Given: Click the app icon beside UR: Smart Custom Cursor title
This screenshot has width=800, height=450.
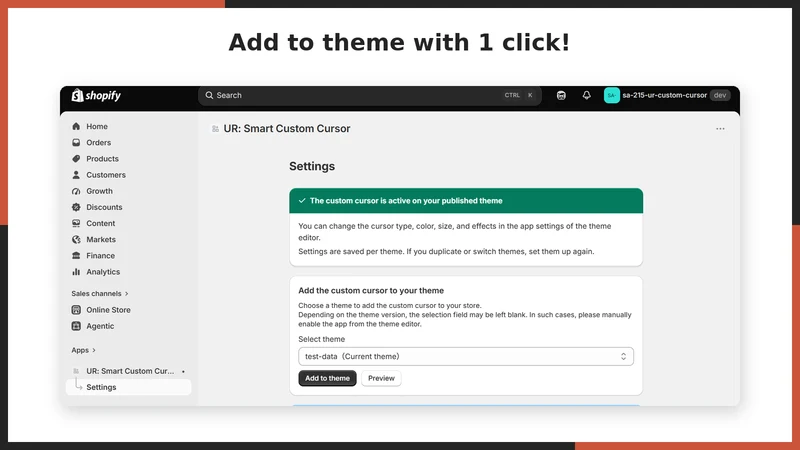Looking at the screenshot, I should pyautogui.click(x=215, y=129).
